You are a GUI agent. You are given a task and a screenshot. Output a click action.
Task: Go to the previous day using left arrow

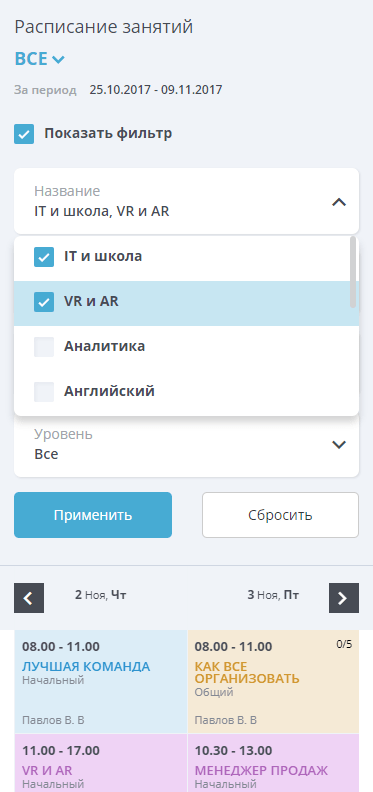(29, 598)
